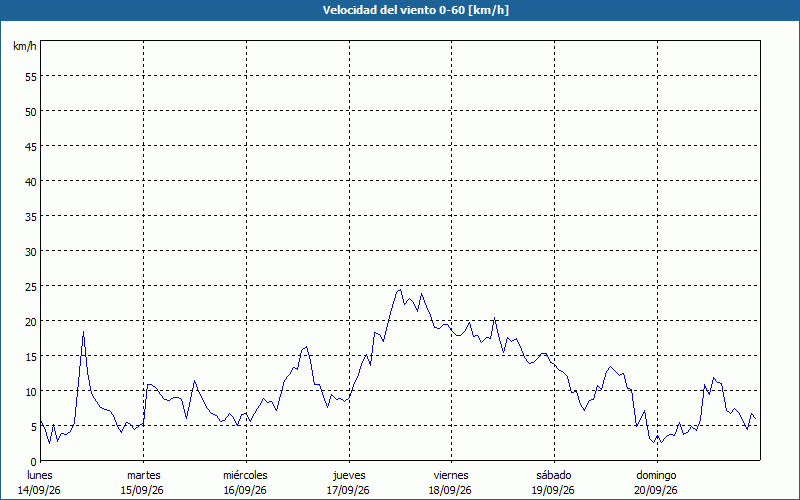Click the lowest wind dip at Sunday's start
Screen dimensions: 800x500
[x=661, y=443]
